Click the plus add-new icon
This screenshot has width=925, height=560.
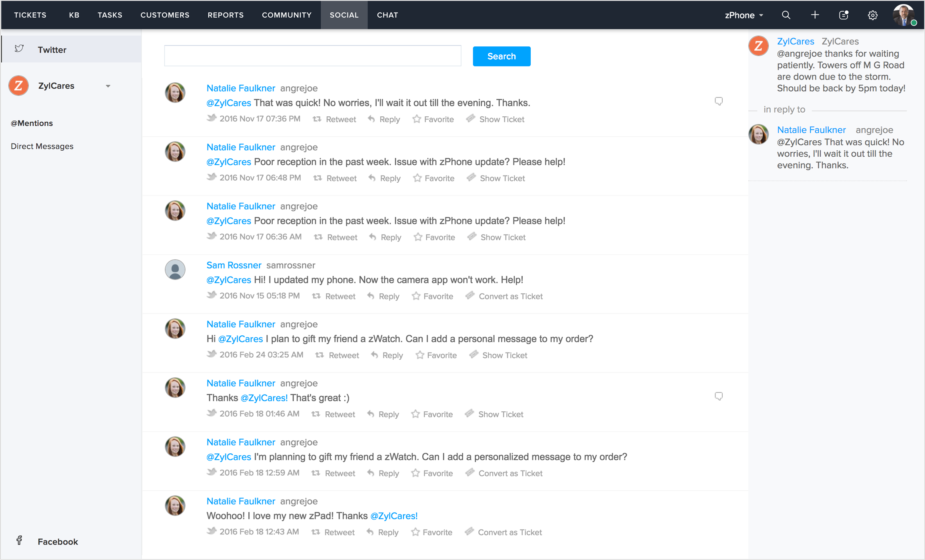815,15
